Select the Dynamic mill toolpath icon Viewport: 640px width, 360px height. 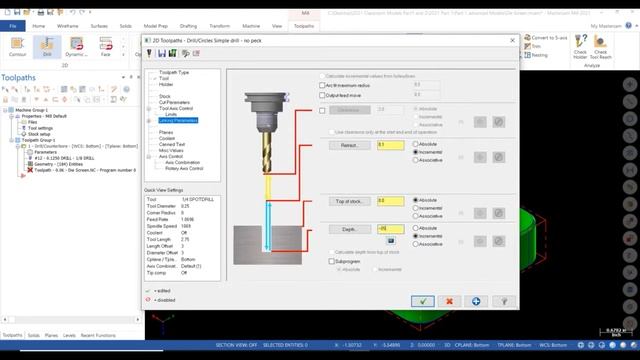76,46
